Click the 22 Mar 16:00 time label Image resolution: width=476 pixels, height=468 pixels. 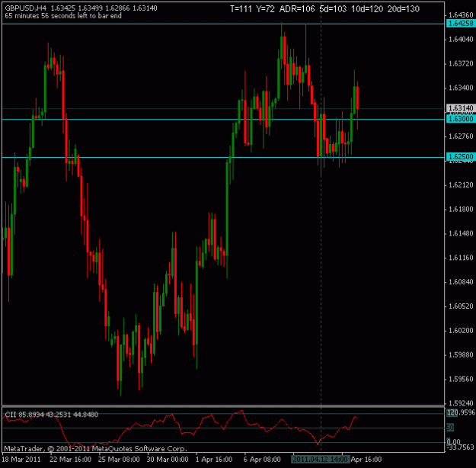point(70,459)
